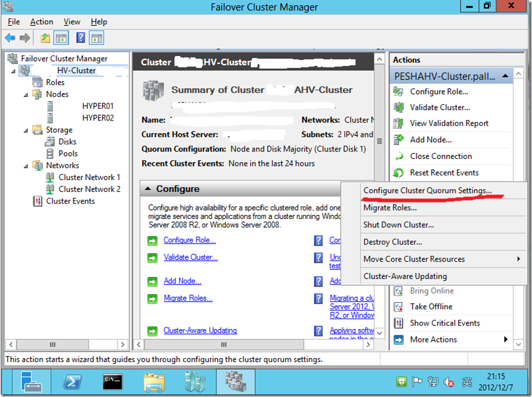Open File Explorer from taskbar

click(154, 382)
